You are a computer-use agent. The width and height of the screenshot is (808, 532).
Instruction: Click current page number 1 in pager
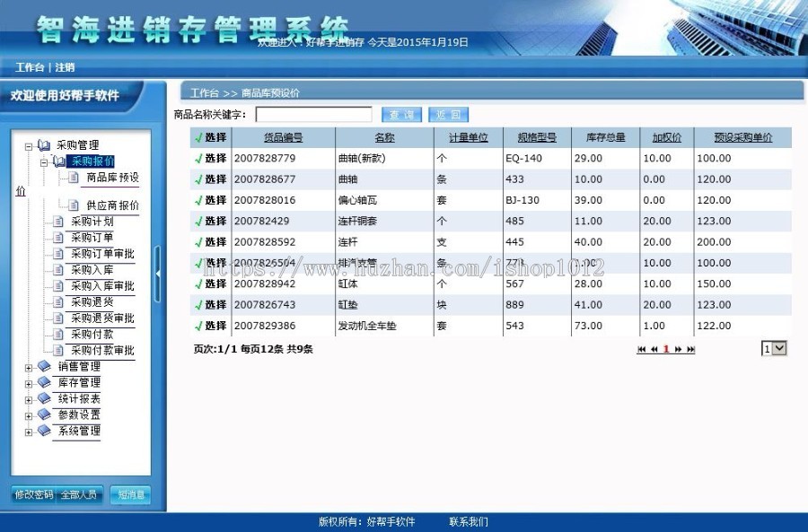tap(666, 349)
